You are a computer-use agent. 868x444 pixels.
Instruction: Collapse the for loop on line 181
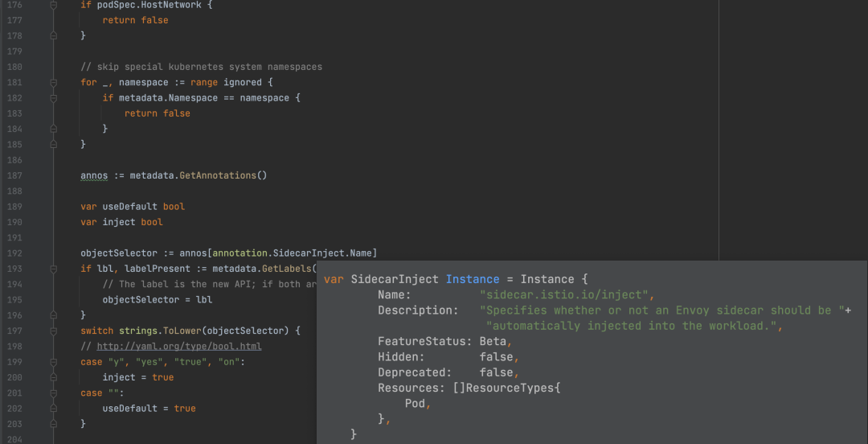click(x=53, y=83)
